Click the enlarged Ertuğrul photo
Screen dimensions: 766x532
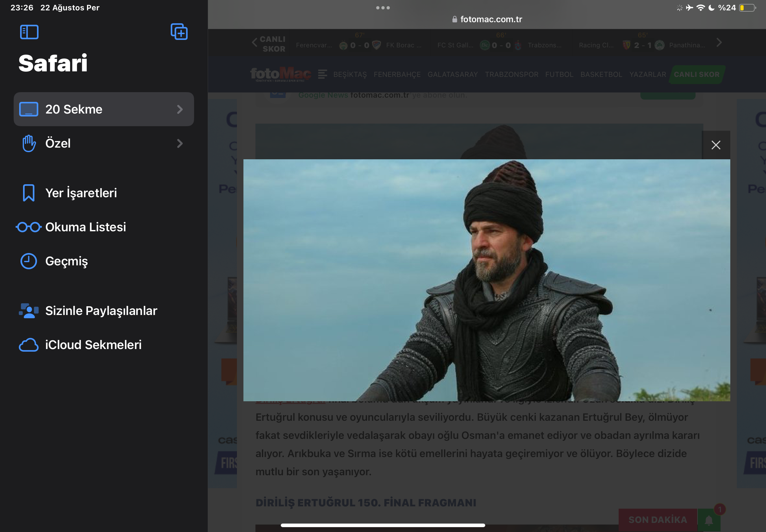coord(487,280)
